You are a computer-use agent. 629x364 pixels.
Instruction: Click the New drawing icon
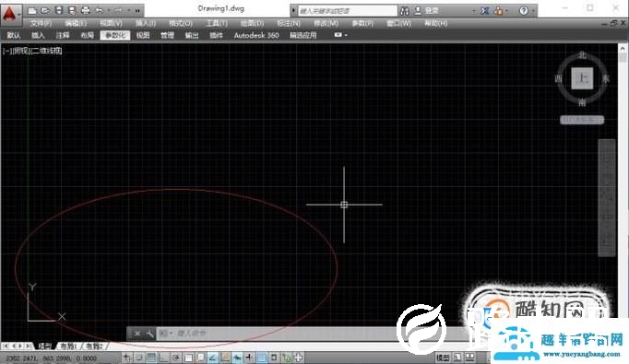(x=32, y=11)
